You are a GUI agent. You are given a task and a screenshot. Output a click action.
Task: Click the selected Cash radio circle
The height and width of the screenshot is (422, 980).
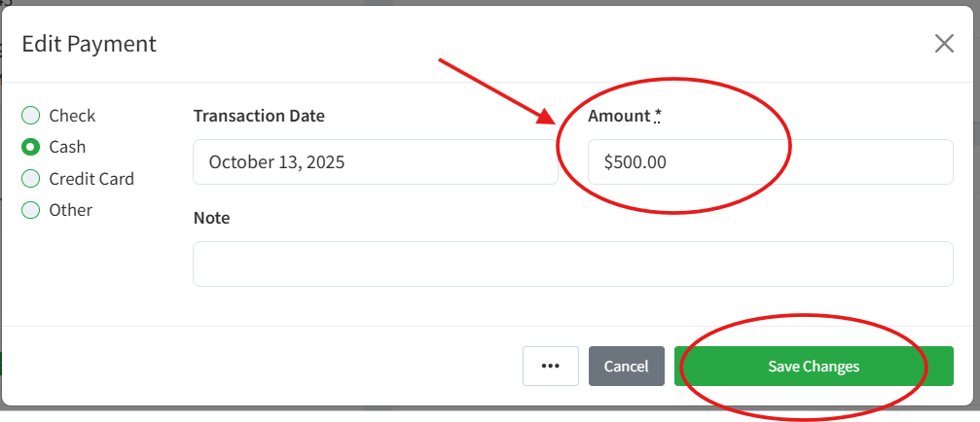(x=31, y=147)
